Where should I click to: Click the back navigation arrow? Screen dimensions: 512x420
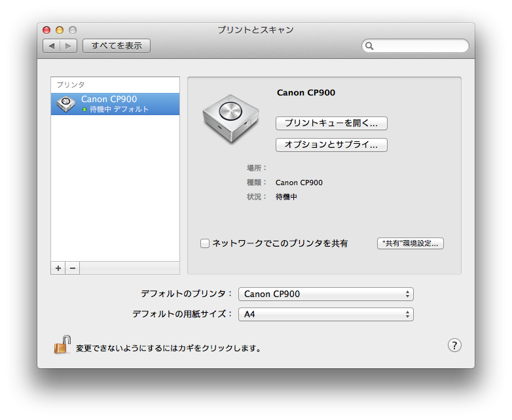(x=52, y=46)
